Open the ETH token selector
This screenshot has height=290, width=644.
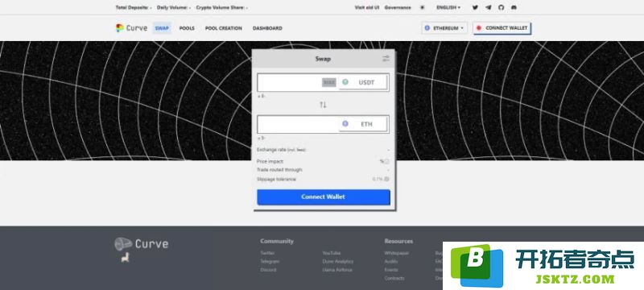[363, 123]
